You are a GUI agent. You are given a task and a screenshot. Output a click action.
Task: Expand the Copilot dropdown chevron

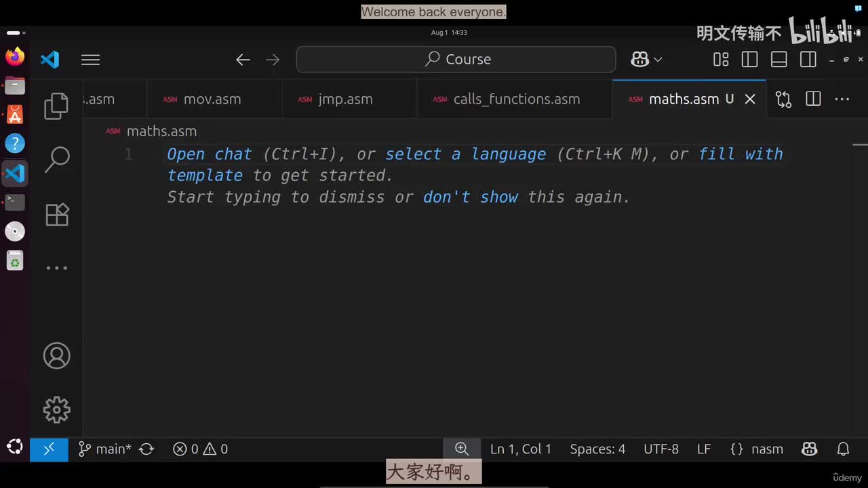tap(658, 60)
